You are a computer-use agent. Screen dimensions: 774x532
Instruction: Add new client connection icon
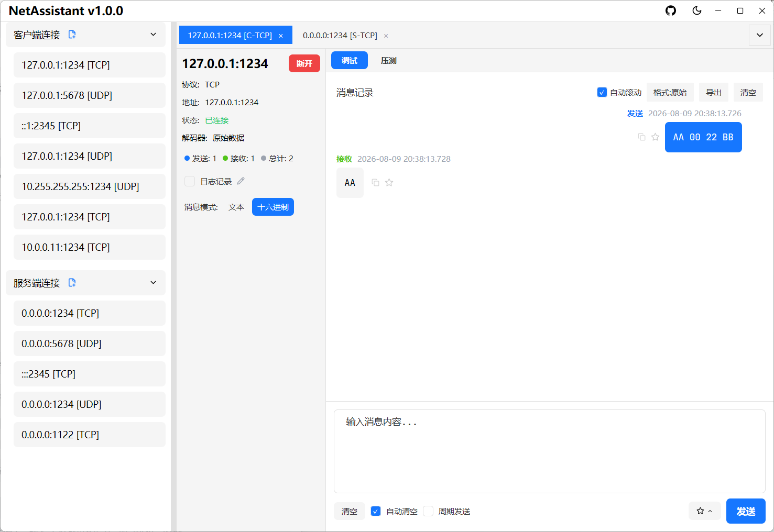coord(72,35)
